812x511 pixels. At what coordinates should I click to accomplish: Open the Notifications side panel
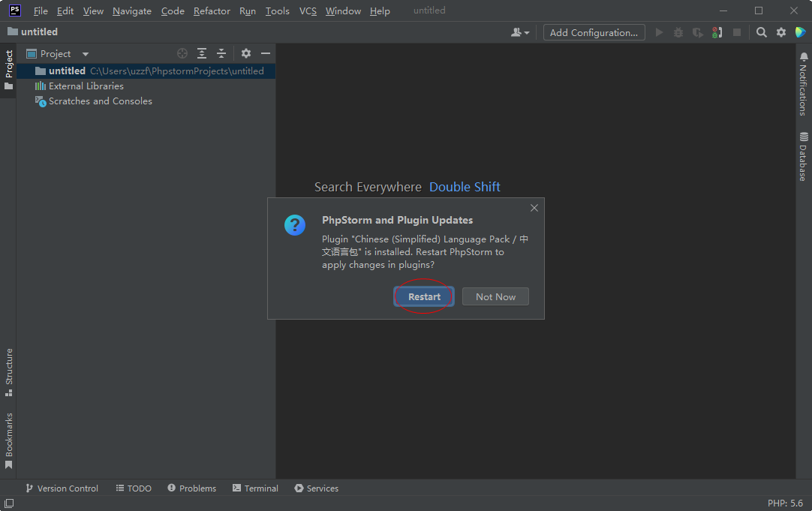tap(803, 83)
